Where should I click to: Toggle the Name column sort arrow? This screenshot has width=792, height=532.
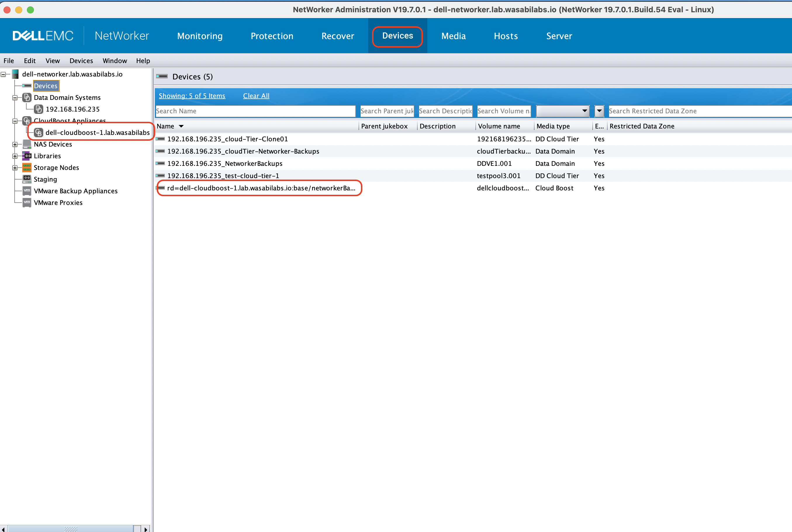[x=181, y=126]
